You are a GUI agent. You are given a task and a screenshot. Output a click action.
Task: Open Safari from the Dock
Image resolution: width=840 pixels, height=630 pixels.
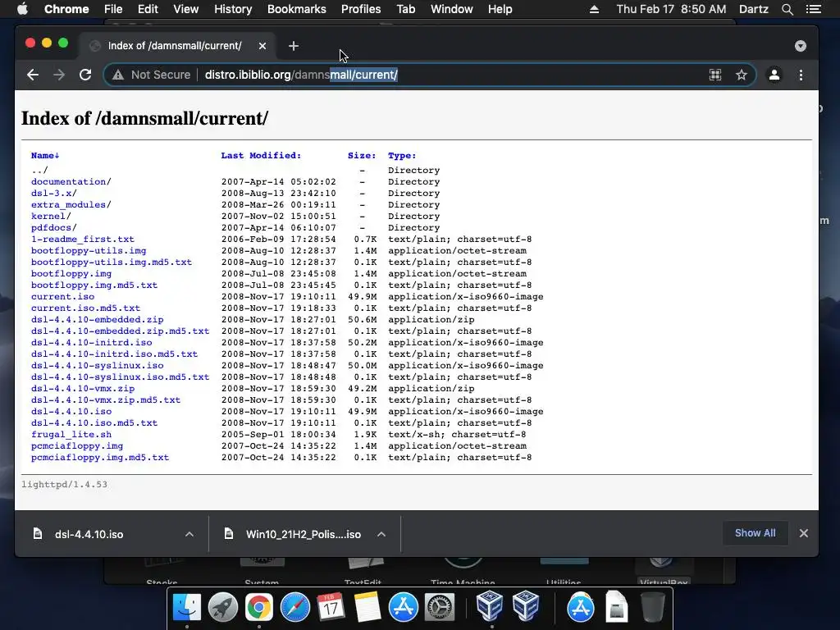click(295, 608)
